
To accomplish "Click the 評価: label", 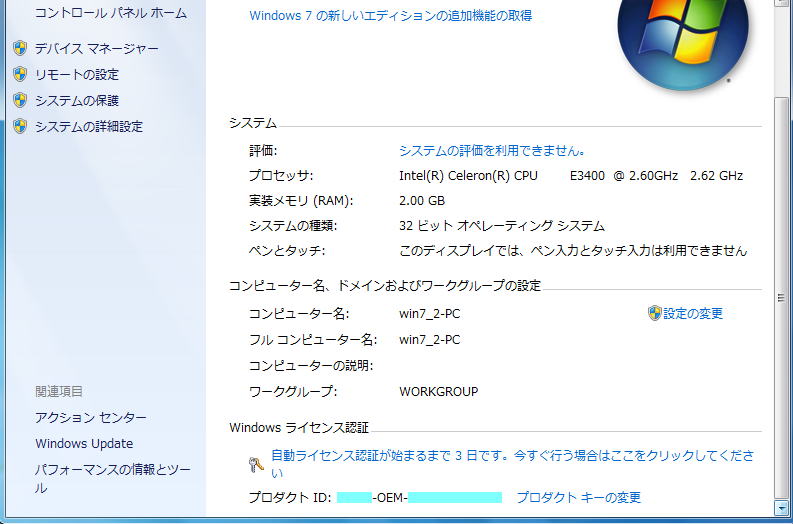I will (263, 150).
